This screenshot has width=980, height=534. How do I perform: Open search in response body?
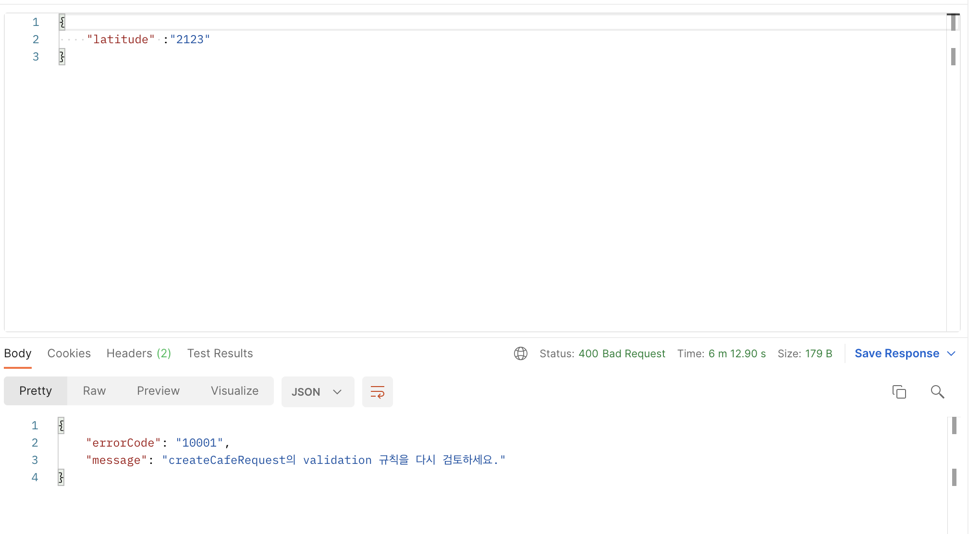[x=937, y=392]
